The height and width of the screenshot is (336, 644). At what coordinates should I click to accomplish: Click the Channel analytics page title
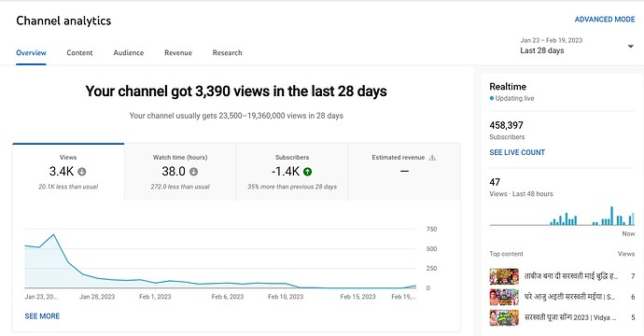63,21
